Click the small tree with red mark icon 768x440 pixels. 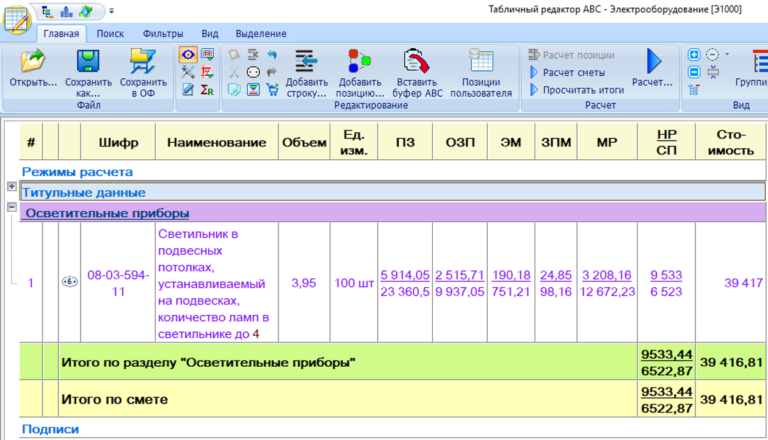694,90
